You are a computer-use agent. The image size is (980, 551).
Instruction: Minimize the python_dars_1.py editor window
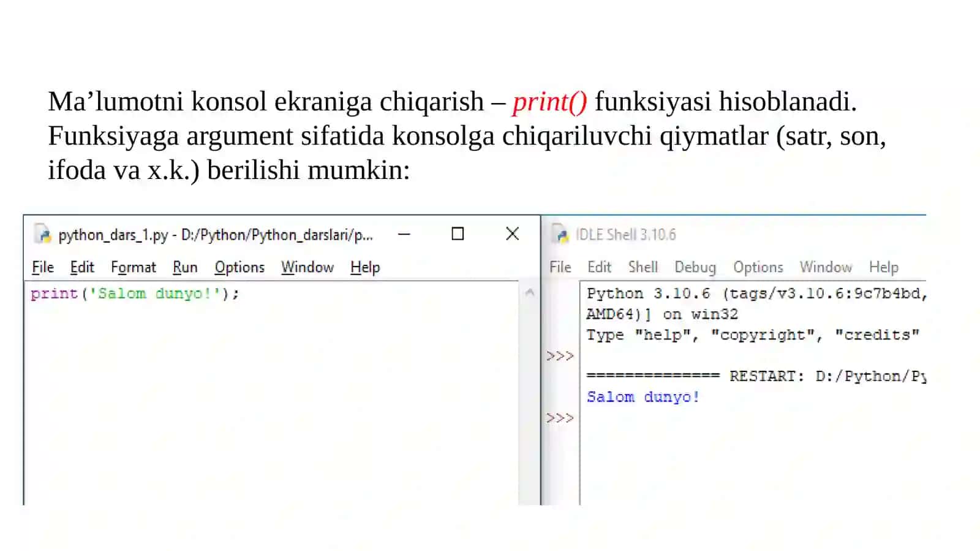coord(404,234)
